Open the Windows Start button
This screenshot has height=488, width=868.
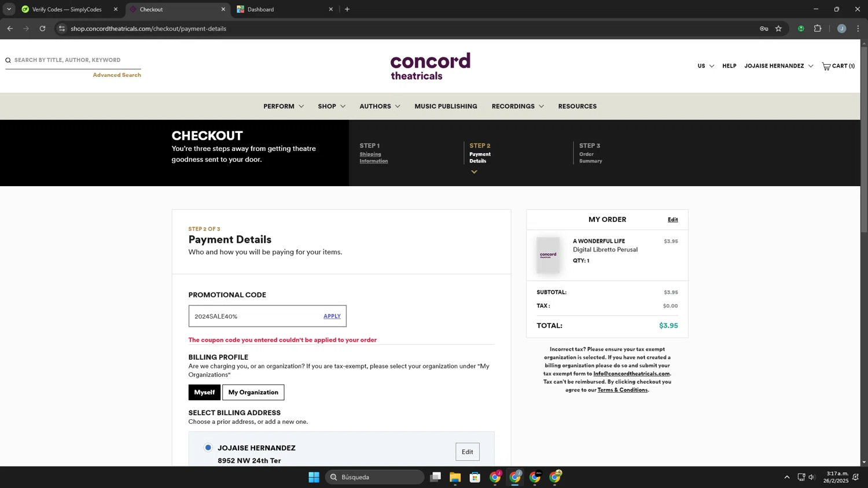(x=314, y=477)
